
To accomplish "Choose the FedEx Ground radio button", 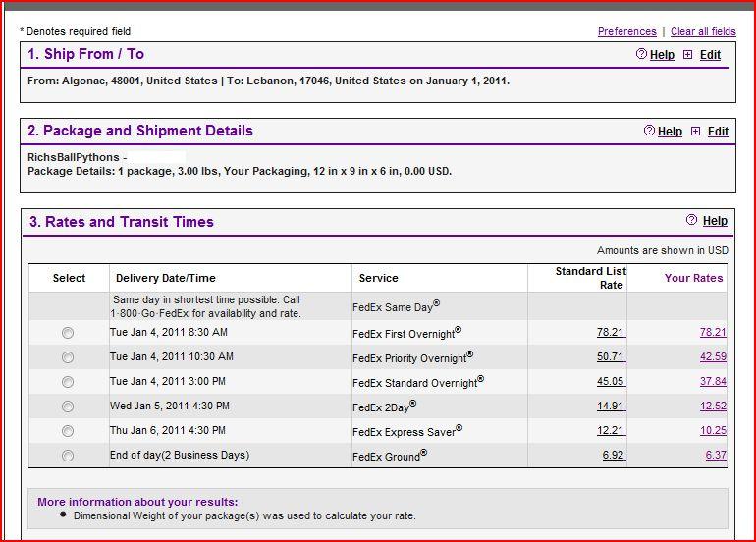I will 68,456.
